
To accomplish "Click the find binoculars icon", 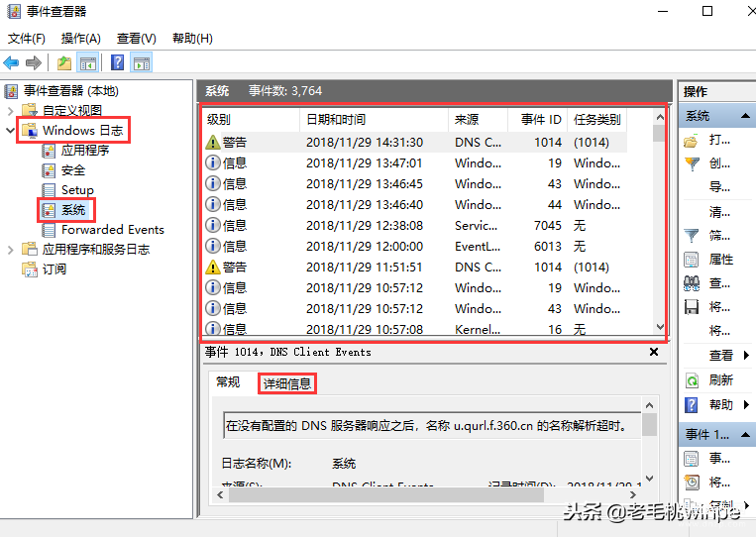I will [x=692, y=283].
